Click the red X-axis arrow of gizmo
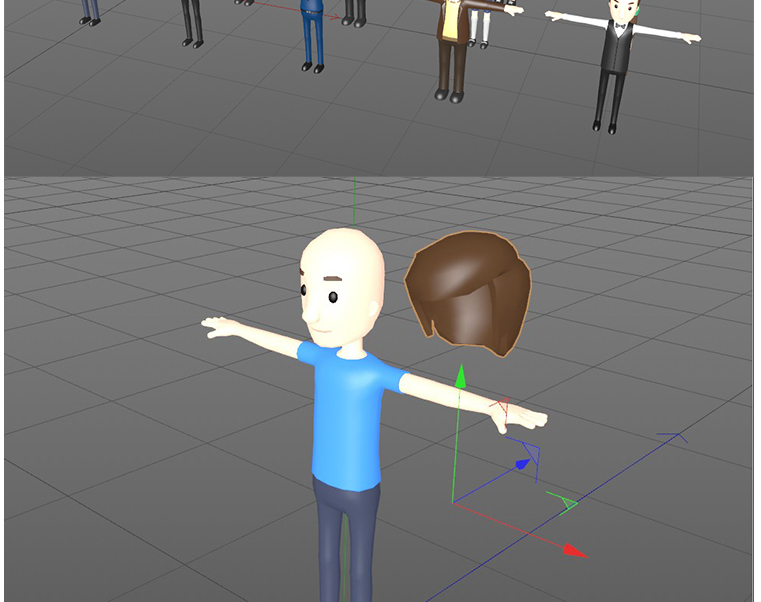Viewport: 761px width, 602px height. (x=575, y=551)
